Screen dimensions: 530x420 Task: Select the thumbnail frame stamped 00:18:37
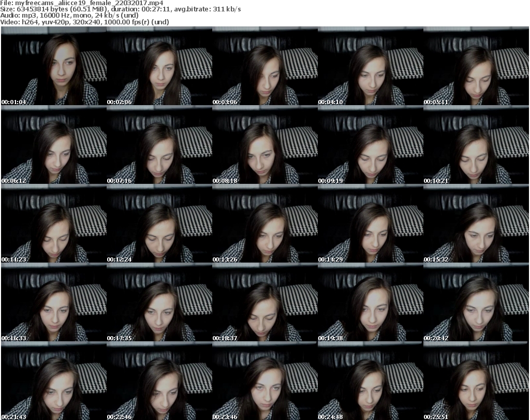coord(264,302)
